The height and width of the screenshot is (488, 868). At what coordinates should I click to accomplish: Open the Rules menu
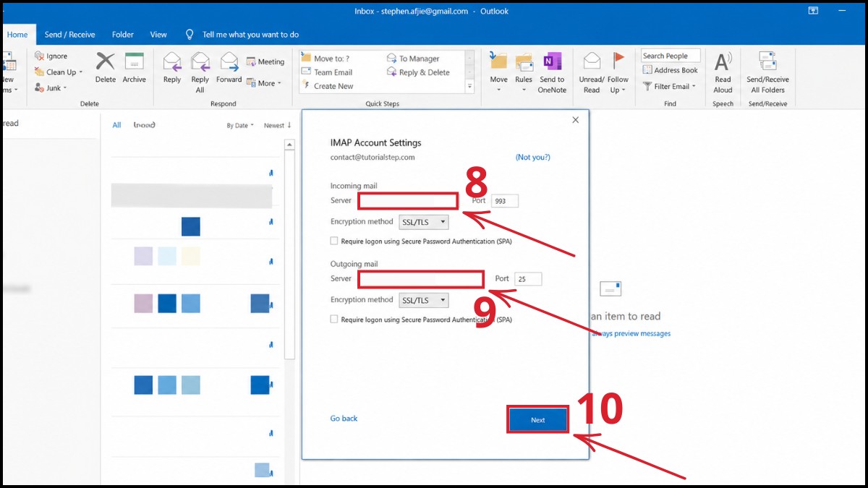click(524, 72)
